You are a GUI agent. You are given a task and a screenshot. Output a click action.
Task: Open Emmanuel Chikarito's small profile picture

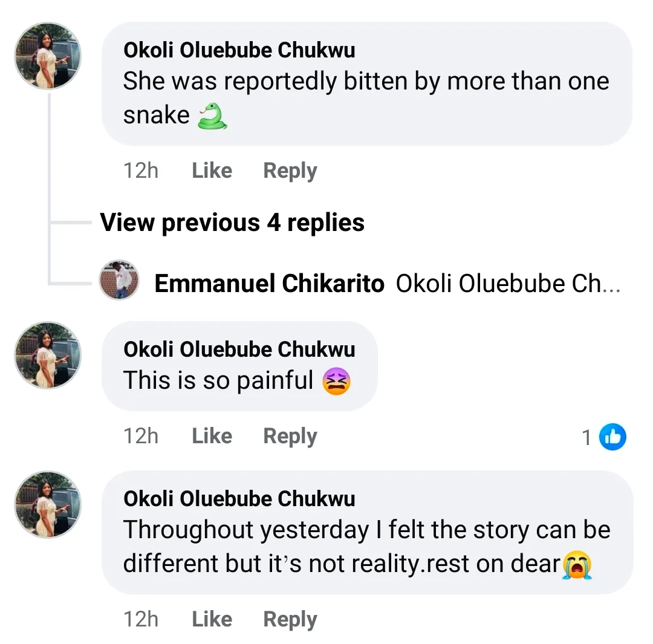(x=119, y=281)
